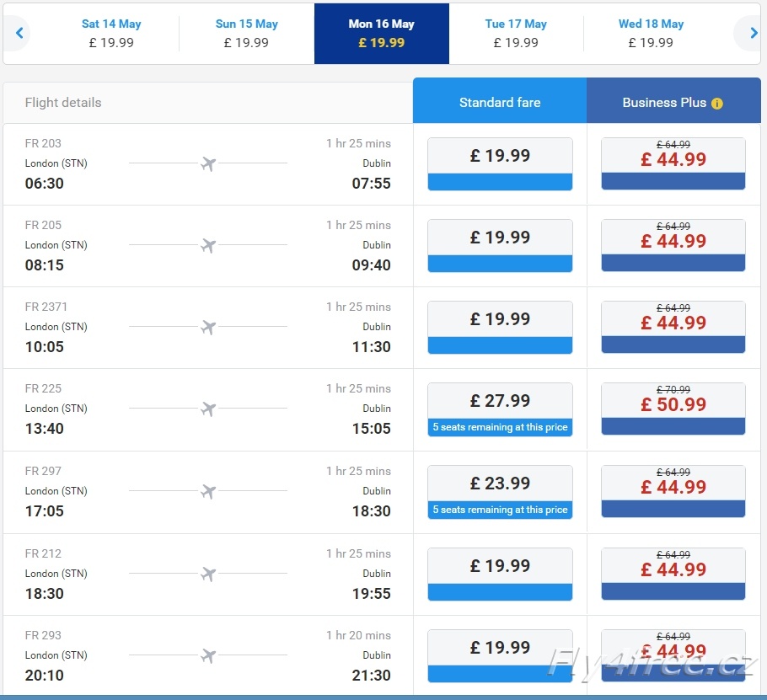Click the Business Plus info icon

coord(716,104)
